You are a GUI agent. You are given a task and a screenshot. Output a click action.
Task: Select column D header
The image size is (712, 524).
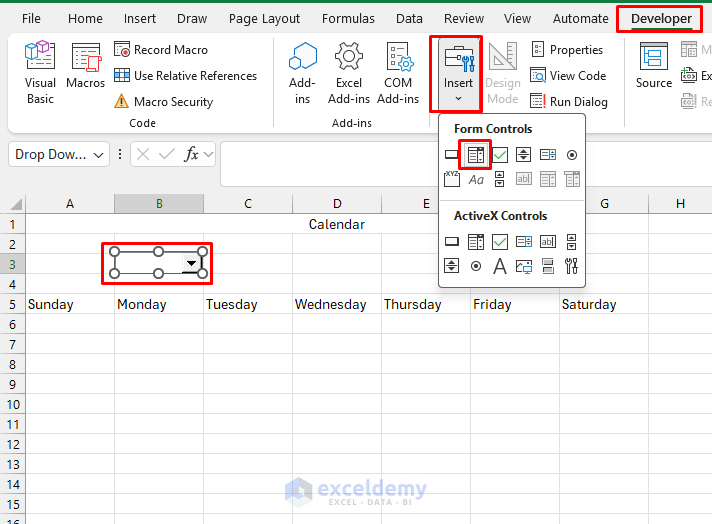click(x=337, y=204)
